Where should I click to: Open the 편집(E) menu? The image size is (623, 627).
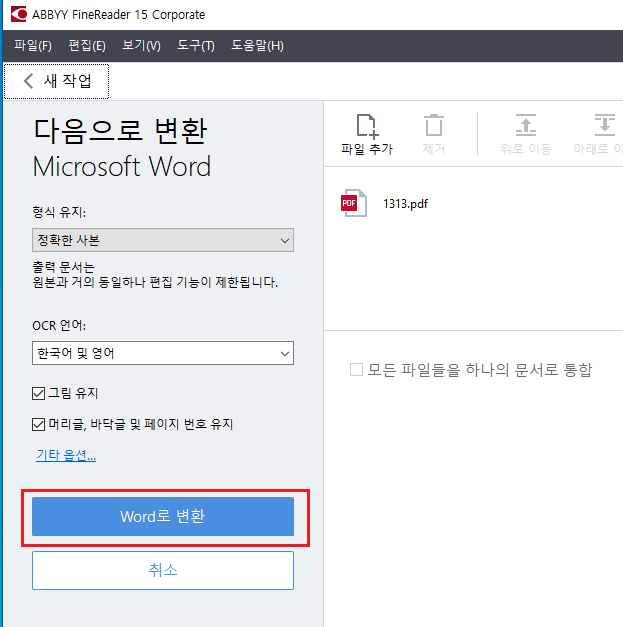tap(87, 46)
